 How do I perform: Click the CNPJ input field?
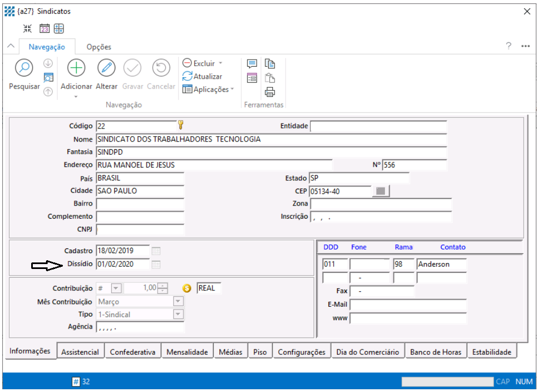click(x=140, y=229)
